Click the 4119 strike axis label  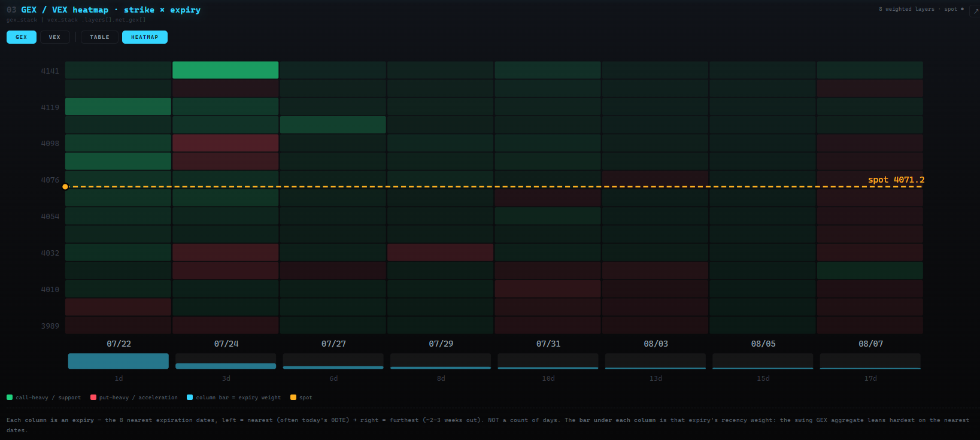pos(50,107)
